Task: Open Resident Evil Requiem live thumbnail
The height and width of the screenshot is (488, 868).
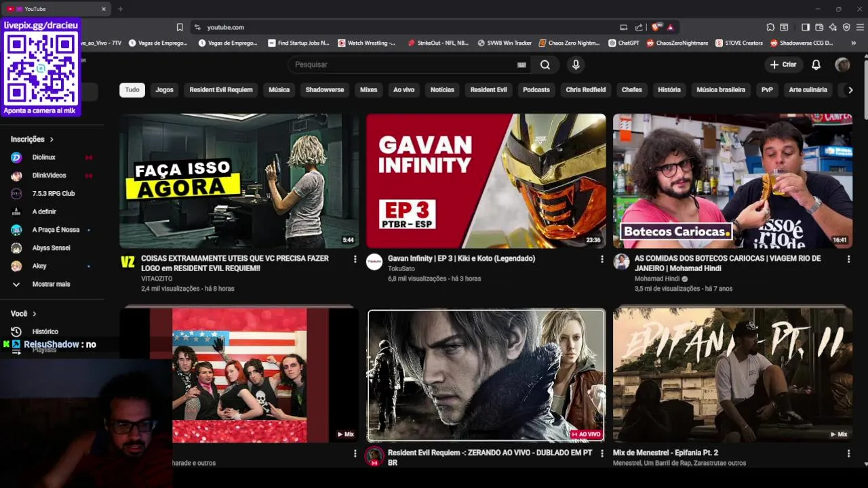Action: pos(486,375)
